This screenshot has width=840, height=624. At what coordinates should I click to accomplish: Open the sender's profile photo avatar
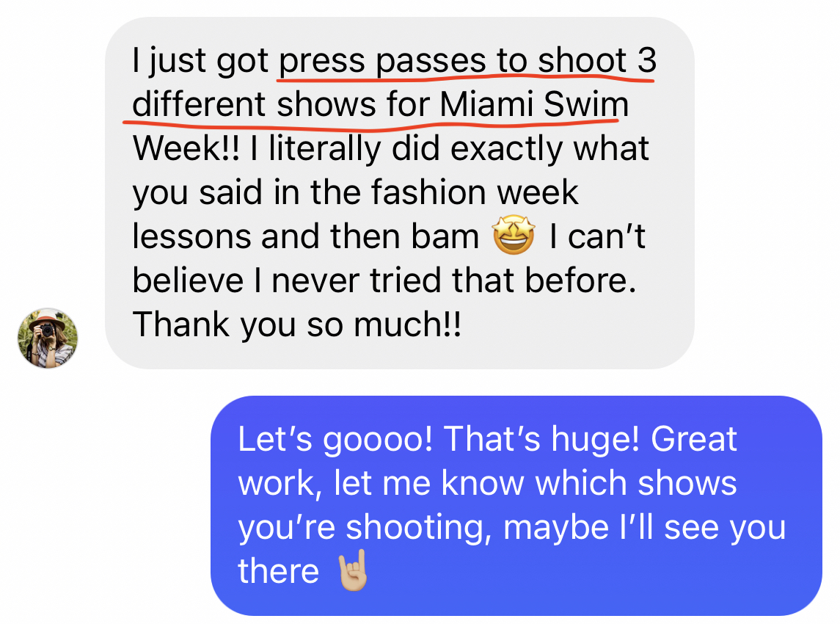(x=48, y=338)
